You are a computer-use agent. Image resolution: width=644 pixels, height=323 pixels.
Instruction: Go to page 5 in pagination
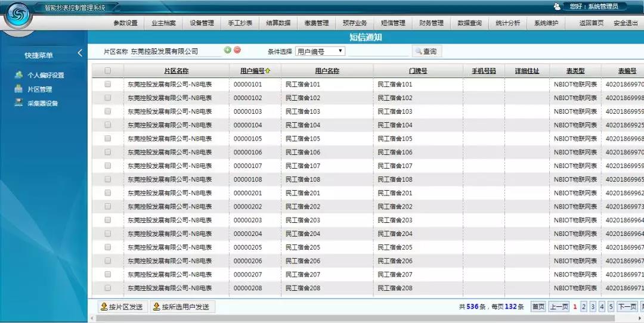pos(611,306)
